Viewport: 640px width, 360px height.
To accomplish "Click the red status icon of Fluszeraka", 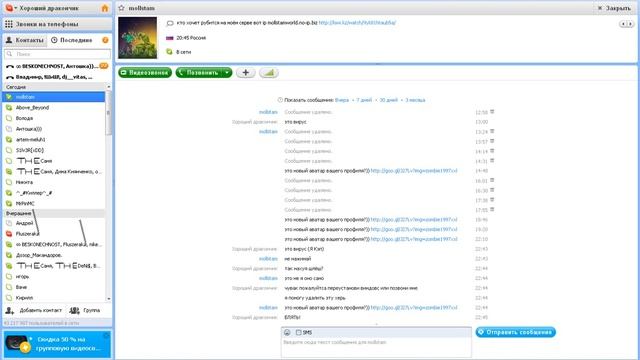I will coord(9,234).
